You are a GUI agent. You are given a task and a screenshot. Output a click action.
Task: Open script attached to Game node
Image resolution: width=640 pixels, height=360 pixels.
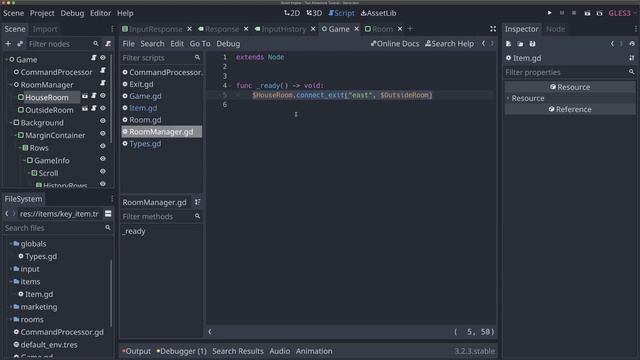tap(94, 58)
